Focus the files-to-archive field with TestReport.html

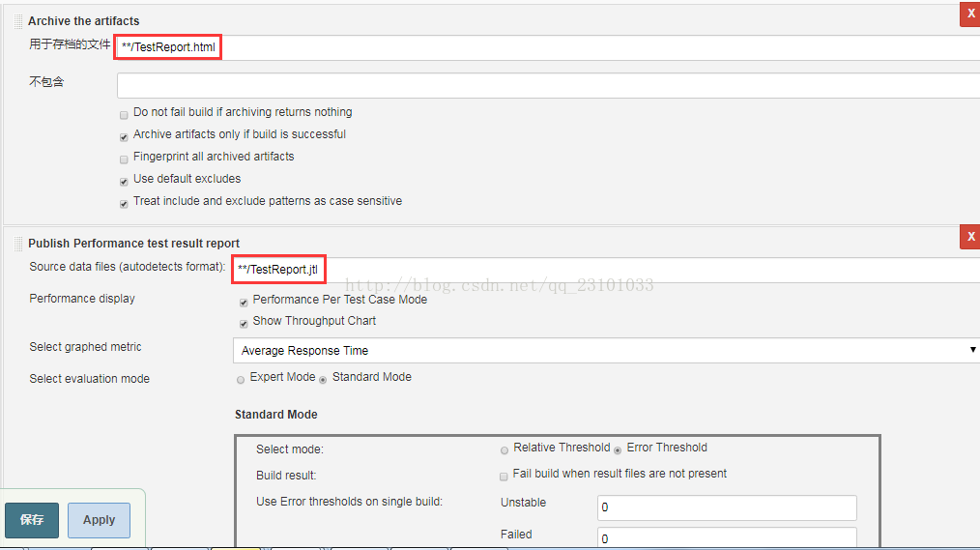pos(548,47)
